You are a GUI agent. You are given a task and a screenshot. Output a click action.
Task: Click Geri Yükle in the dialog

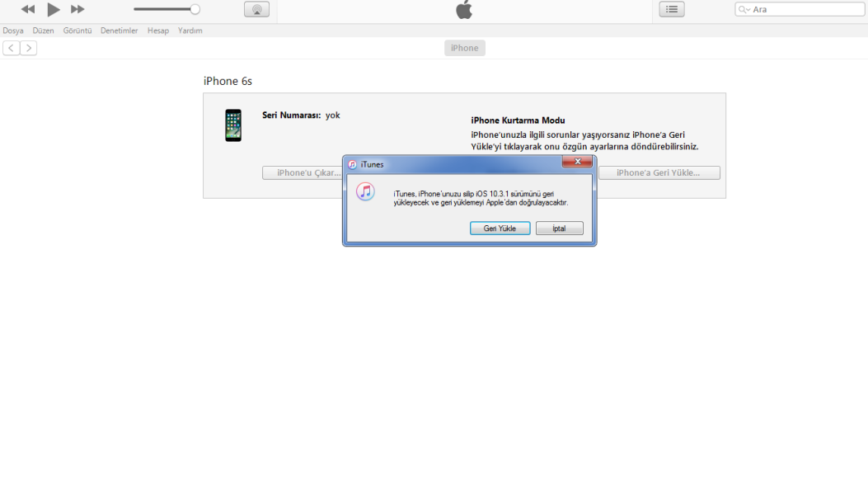coord(500,229)
